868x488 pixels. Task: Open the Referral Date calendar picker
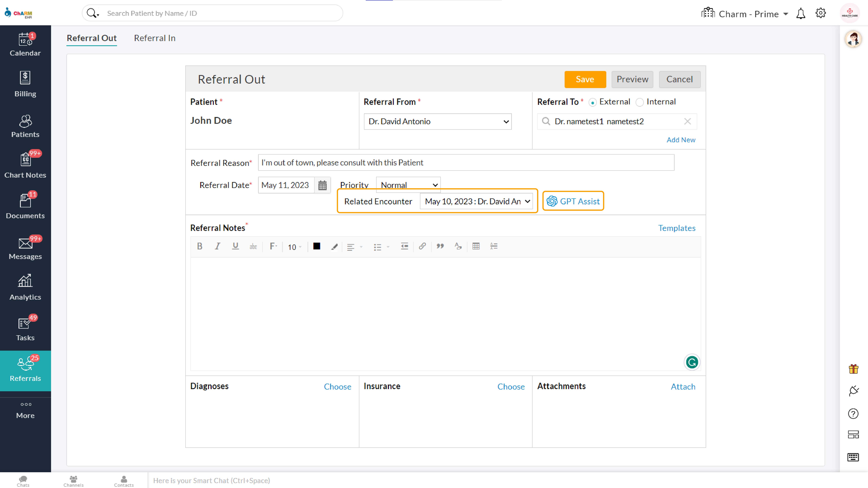tap(322, 185)
